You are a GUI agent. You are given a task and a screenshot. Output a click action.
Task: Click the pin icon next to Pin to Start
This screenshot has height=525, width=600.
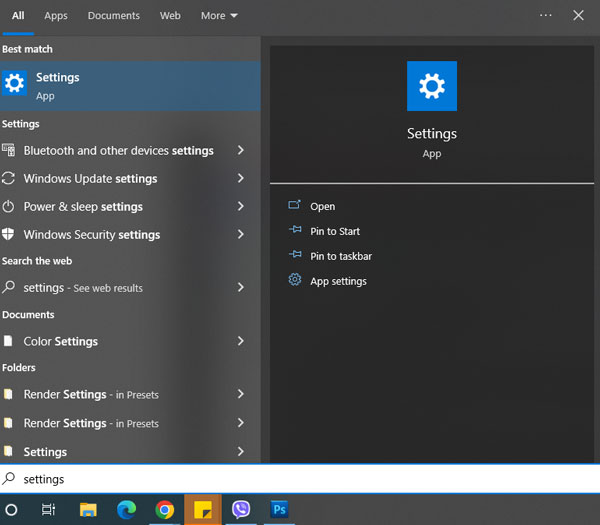[295, 230]
